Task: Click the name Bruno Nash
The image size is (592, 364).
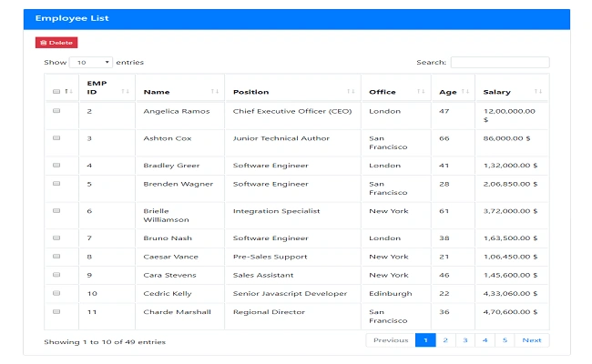Action: 168,238
